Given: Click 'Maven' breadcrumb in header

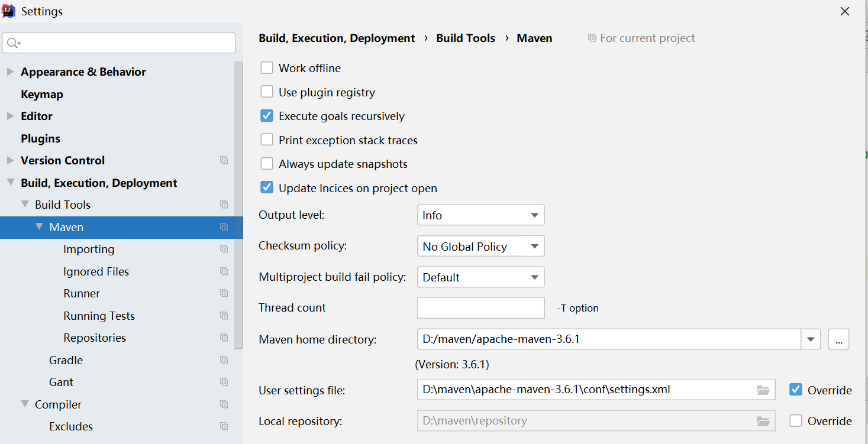Looking at the screenshot, I should tap(534, 38).
